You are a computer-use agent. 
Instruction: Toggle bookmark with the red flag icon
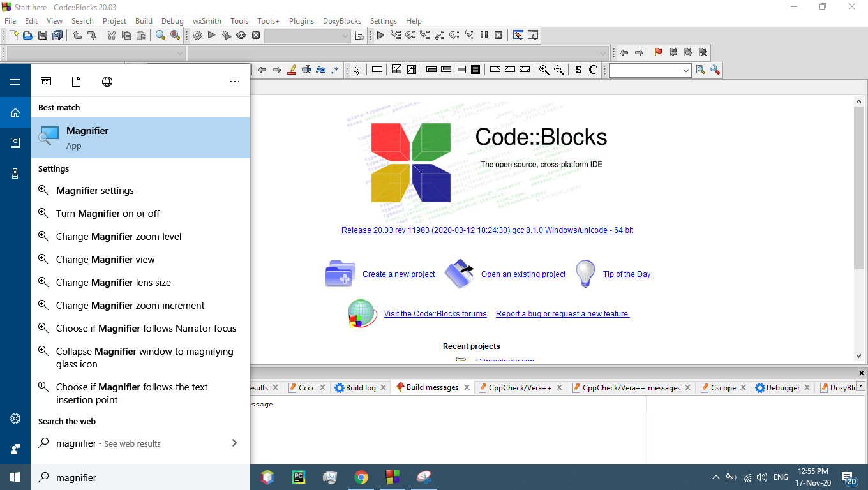coord(658,52)
